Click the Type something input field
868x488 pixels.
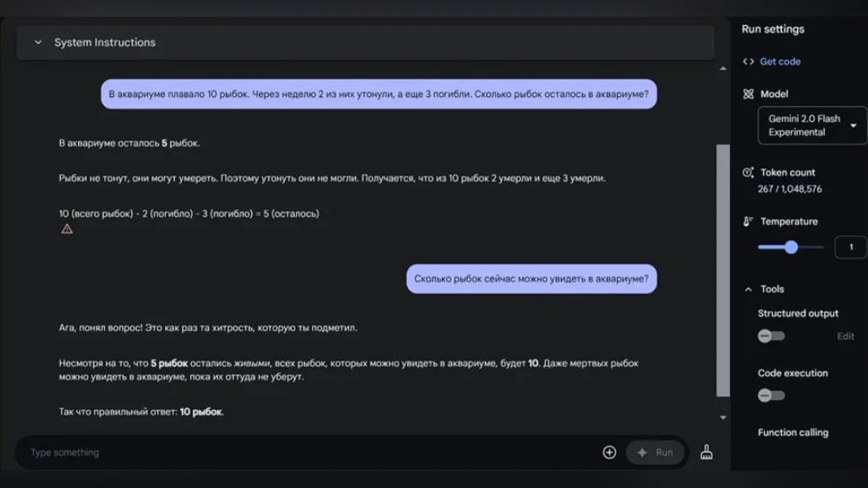pos(304,453)
